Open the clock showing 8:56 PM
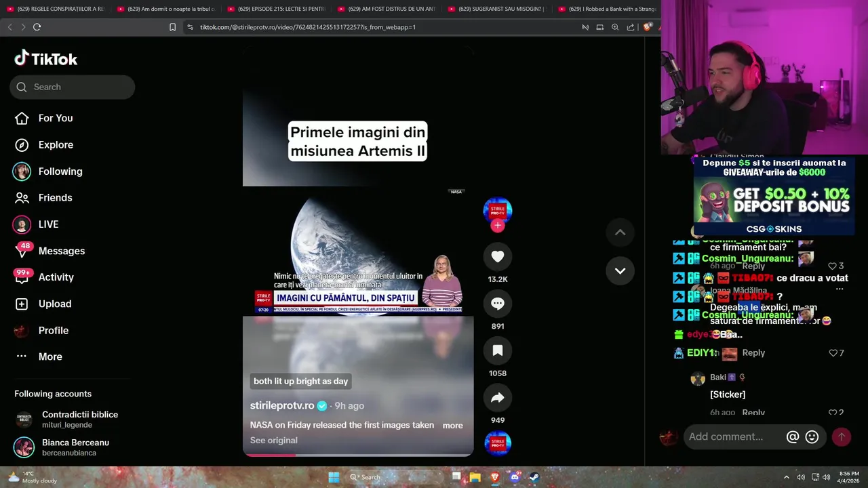 850,477
